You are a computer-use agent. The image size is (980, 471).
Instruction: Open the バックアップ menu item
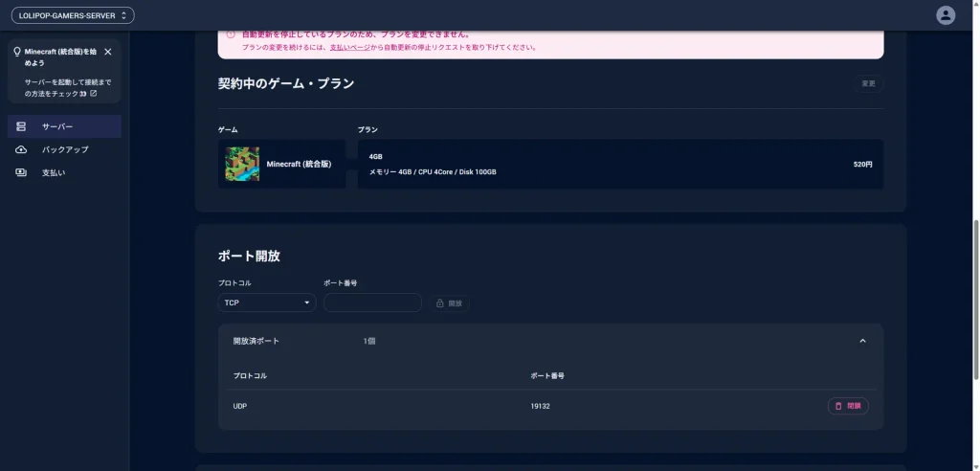pos(64,149)
